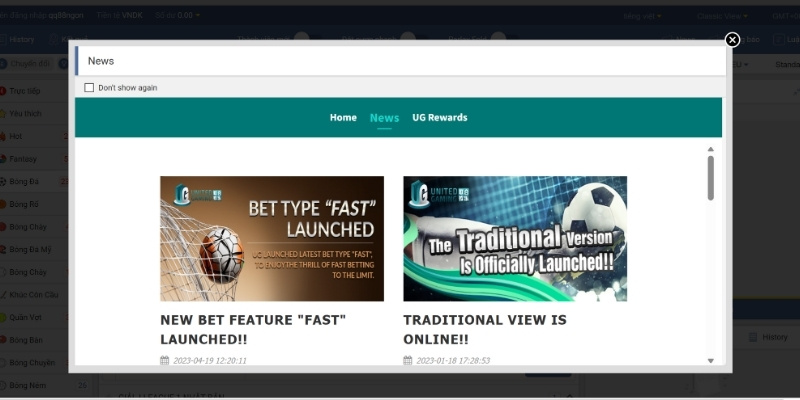Viewport: 800px width, 400px height.
Task: Click the 26 count badge next to Bóng Ném
Action: (x=82, y=385)
